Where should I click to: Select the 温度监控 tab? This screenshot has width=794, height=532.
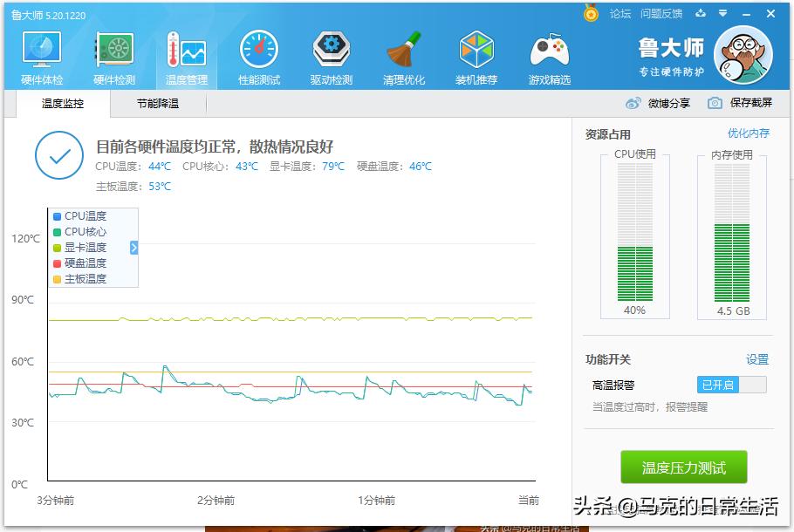point(63,106)
